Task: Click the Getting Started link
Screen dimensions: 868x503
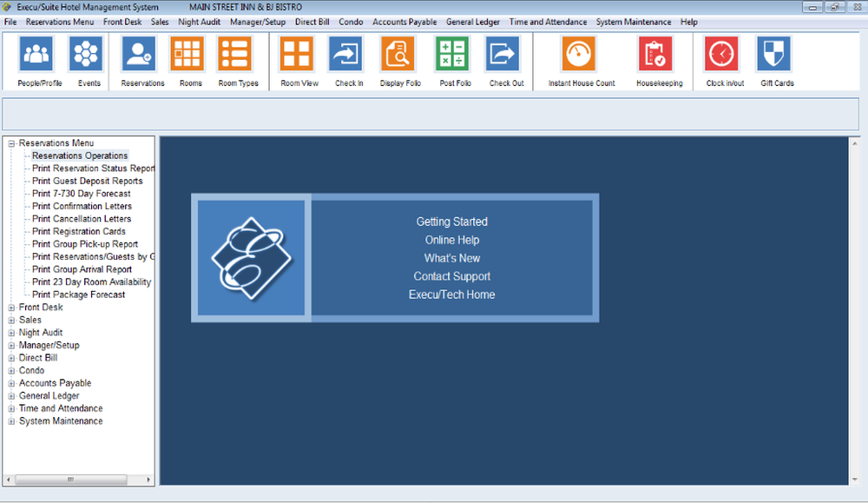Action: [x=451, y=222]
